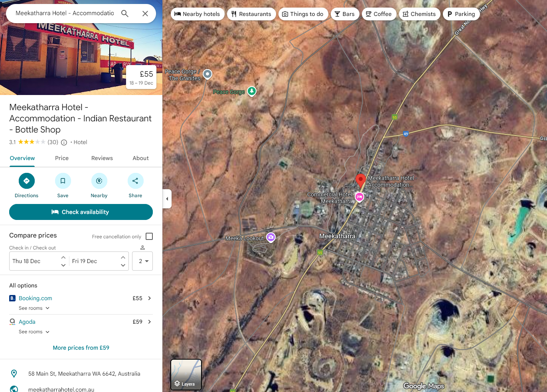Click the Booking.com logo icon
Image resolution: width=547 pixels, height=392 pixels.
tap(12, 298)
